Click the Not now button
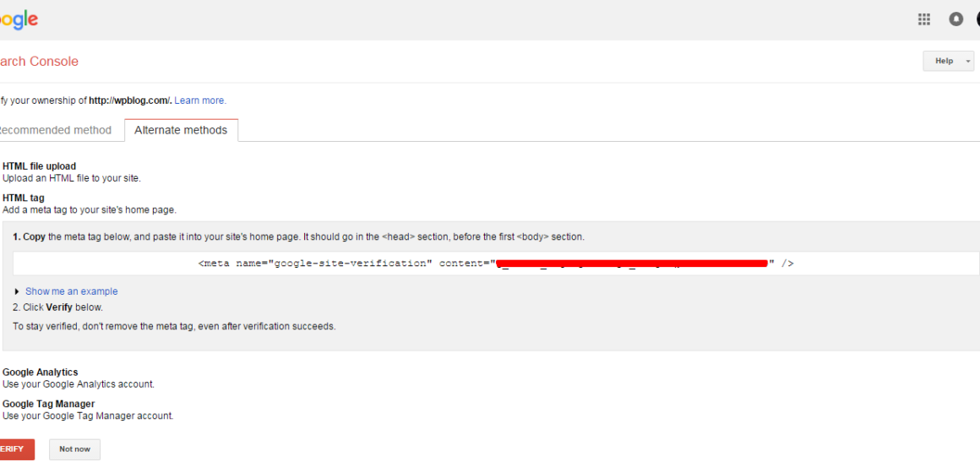 [x=74, y=449]
